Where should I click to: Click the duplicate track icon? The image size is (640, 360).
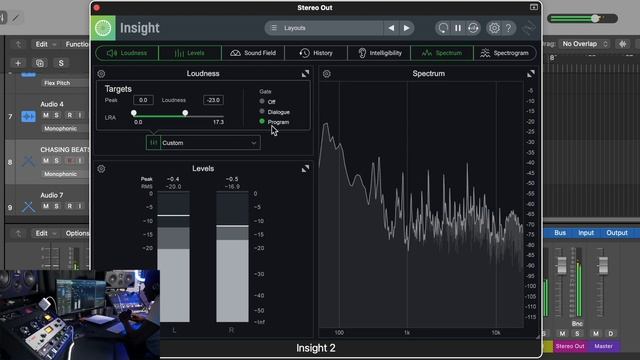click(40, 63)
